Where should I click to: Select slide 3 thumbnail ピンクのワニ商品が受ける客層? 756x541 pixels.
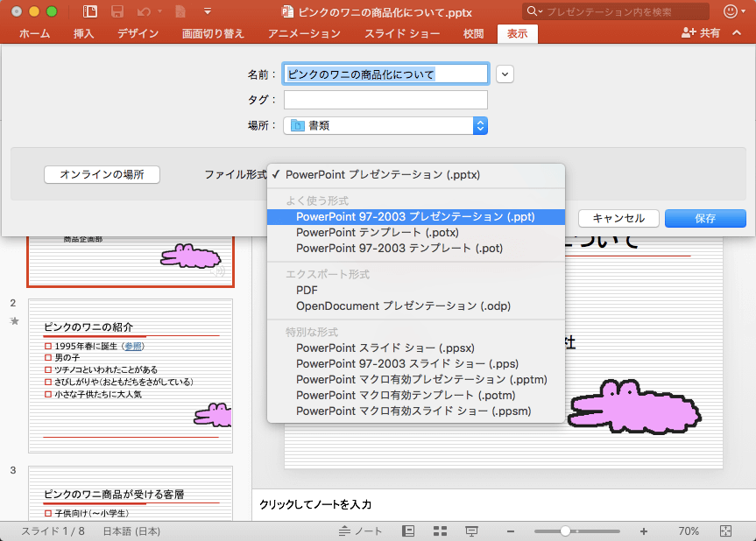pos(131,493)
